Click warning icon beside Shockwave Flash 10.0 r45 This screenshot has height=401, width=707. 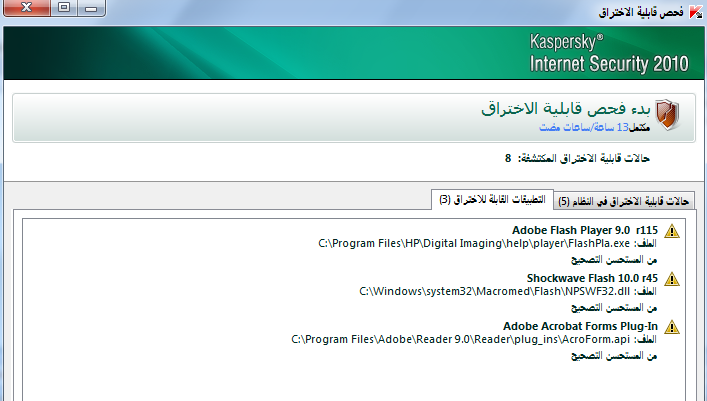(672, 279)
